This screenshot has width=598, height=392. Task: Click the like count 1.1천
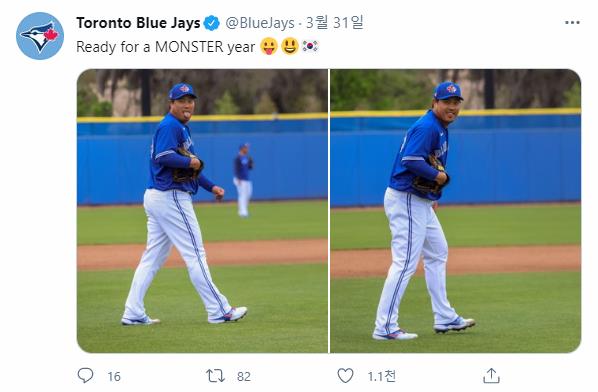(381, 376)
